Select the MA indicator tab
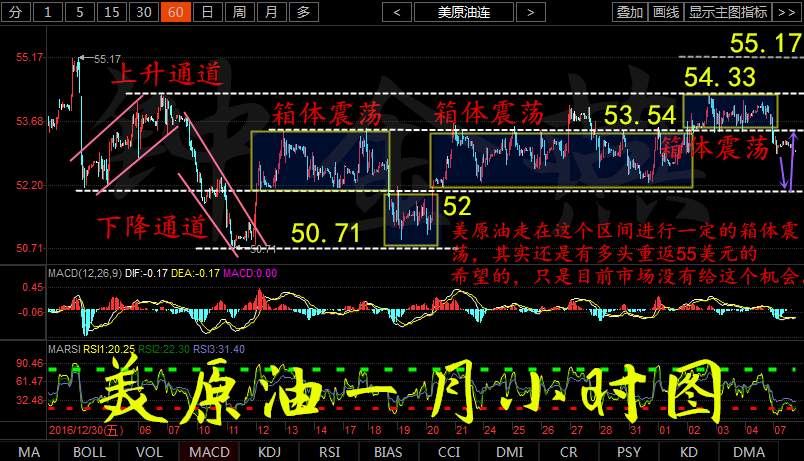 pos(29,452)
